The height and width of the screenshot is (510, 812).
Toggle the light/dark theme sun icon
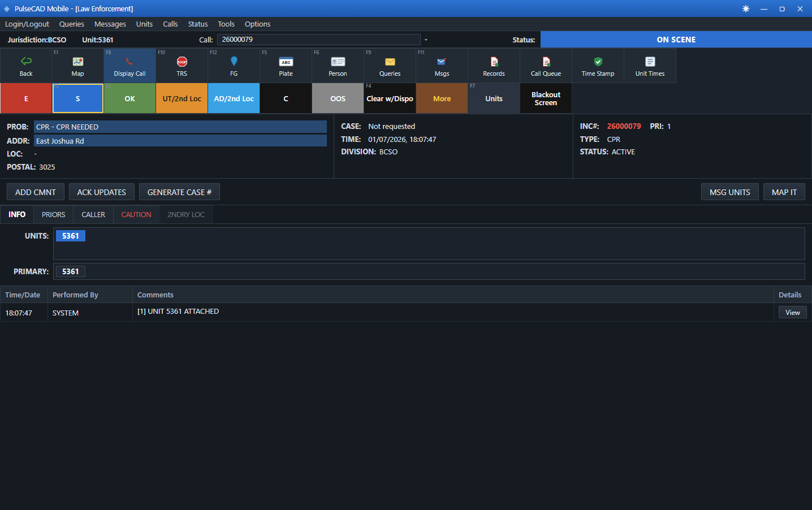click(x=746, y=8)
